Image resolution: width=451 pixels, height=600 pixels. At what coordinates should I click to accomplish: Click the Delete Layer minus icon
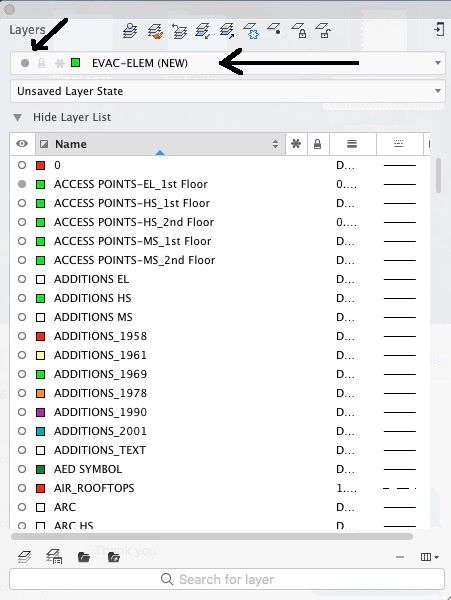click(x=400, y=557)
